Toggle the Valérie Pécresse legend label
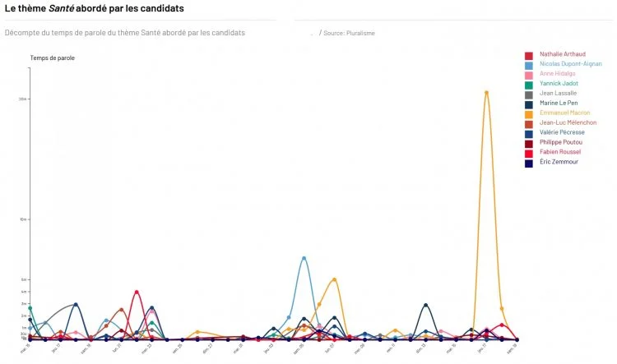The image size is (617, 364). (562, 132)
